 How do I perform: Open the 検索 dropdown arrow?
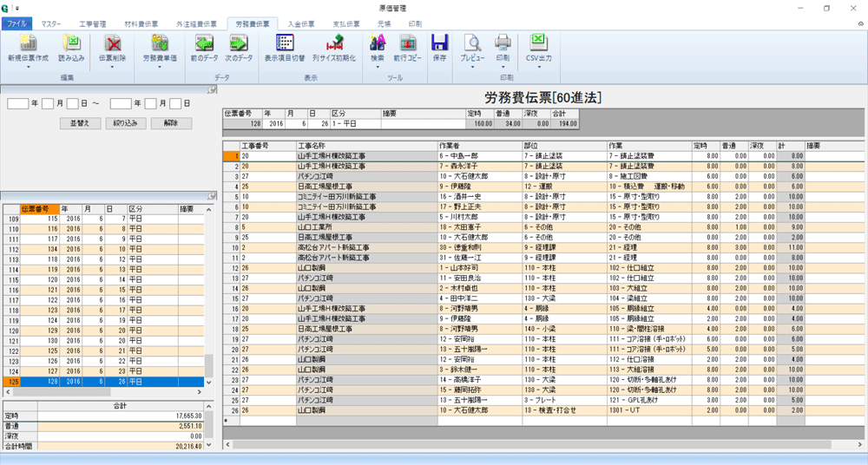378,67
